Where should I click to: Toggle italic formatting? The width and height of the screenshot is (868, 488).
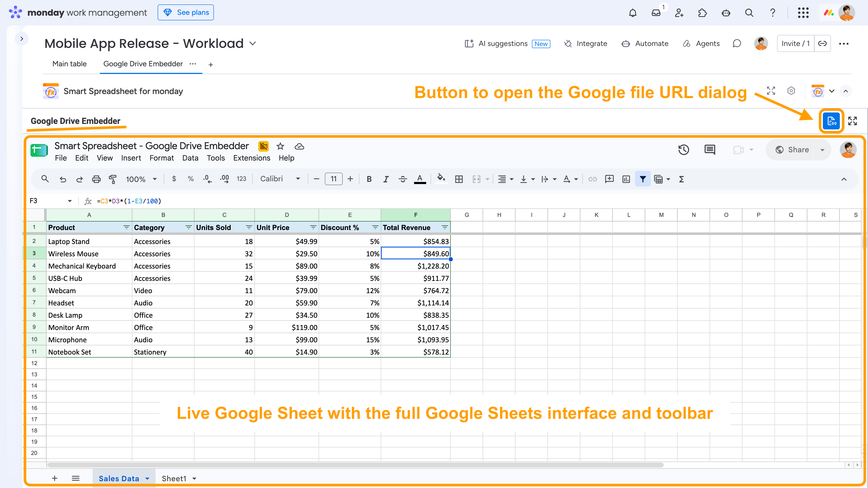point(386,179)
